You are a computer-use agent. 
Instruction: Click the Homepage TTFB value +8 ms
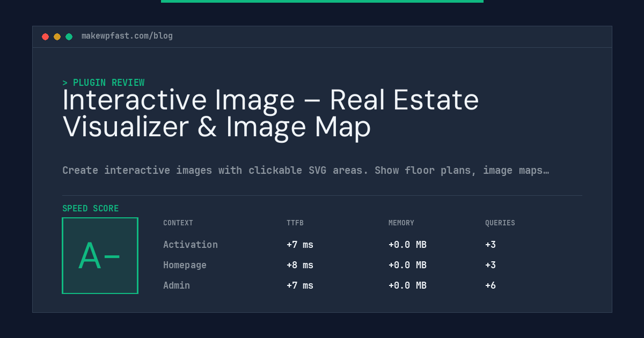[300, 265]
